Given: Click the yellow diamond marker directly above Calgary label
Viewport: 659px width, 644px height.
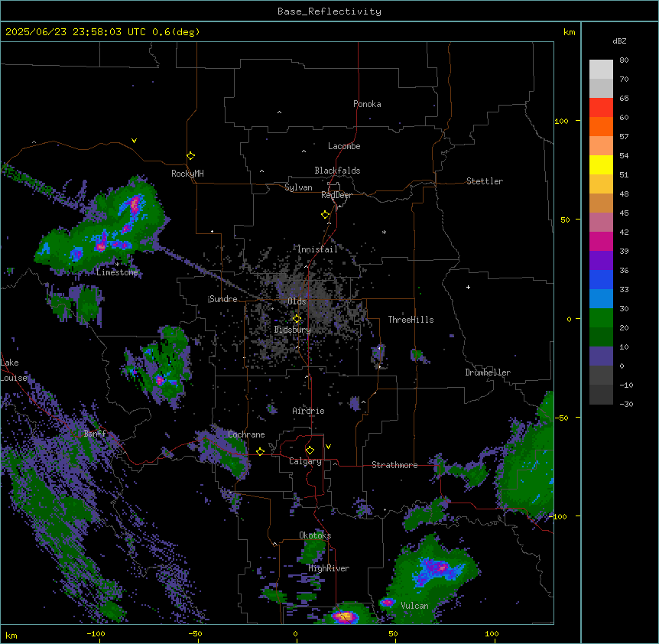Looking at the screenshot, I should tap(310, 450).
